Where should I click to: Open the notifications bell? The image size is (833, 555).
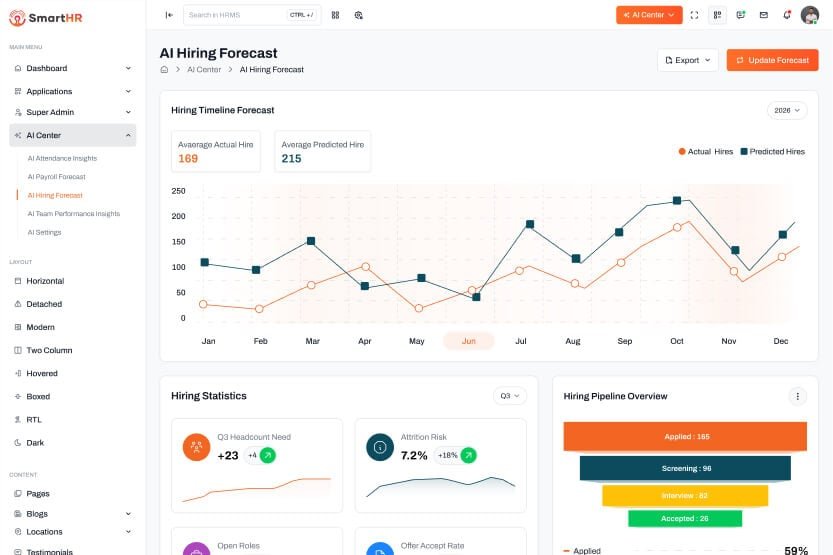point(787,15)
